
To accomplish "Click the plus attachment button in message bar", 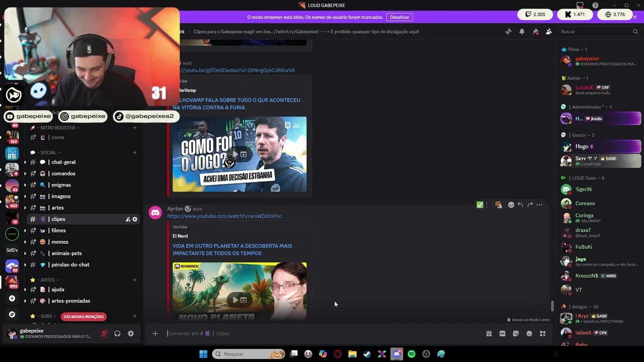I will point(155,333).
